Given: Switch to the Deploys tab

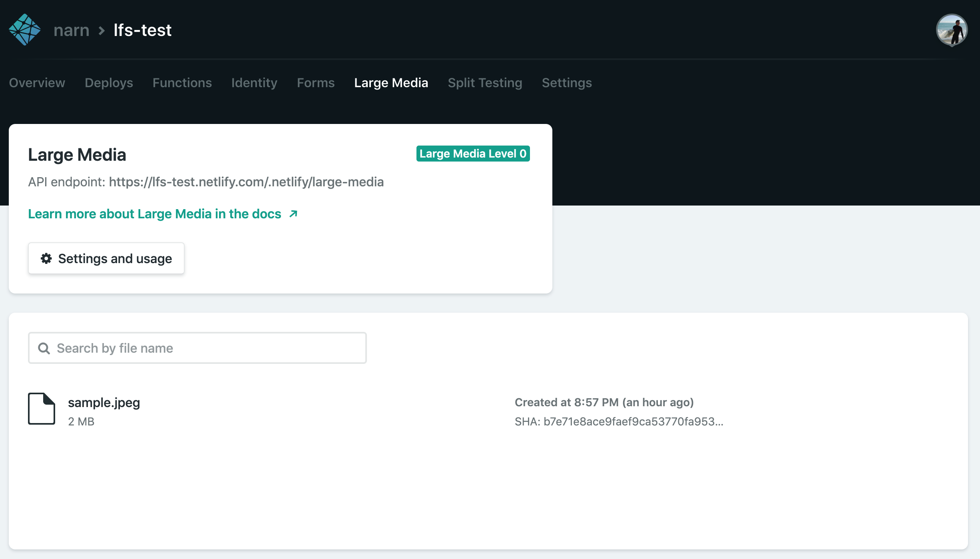Looking at the screenshot, I should point(109,83).
